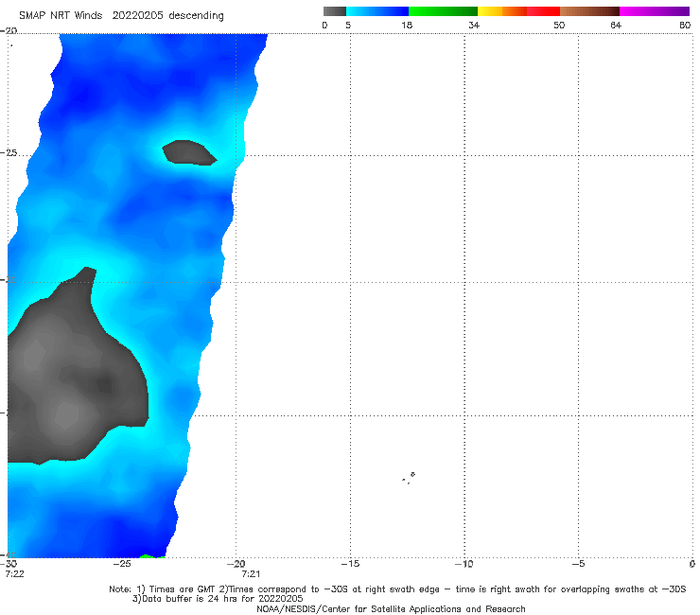Click the longitude label '-15' on bottom axis
The image size is (700, 615).
click(350, 564)
